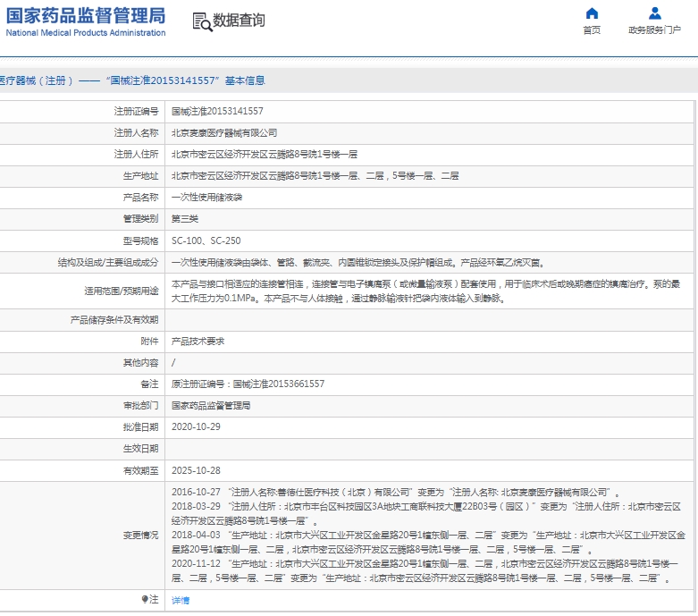The width and height of the screenshot is (698, 616).
Task: Click the 政务服务门户 label
Action: coord(654,30)
